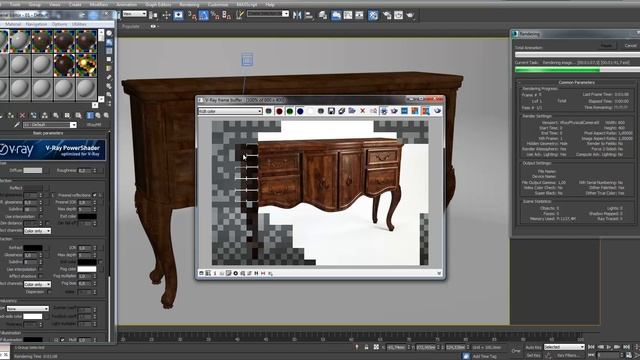Click the teapot render icon at frame buffer toolbar's right end
This screenshot has height=360, width=640.
pos(437,111)
